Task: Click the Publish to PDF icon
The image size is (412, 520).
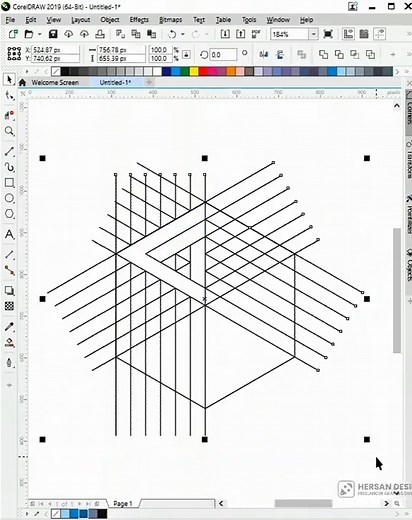Action: click(256, 34)
